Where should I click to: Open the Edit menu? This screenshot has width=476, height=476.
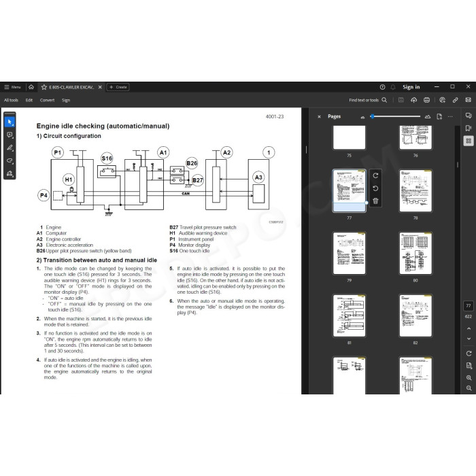click(29, 100)
